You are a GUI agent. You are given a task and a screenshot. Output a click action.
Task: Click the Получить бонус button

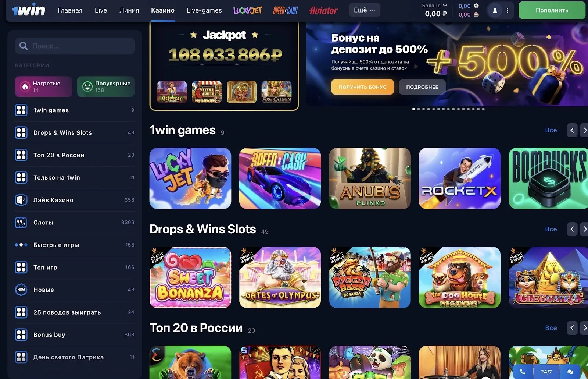[x=362, y=87]
